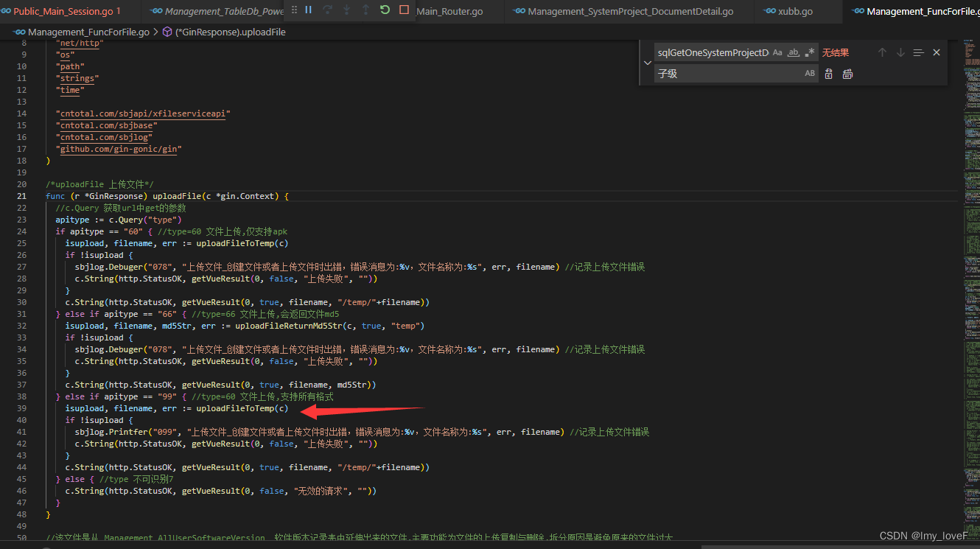Open Find in Selection option

[x=918, y=52]
